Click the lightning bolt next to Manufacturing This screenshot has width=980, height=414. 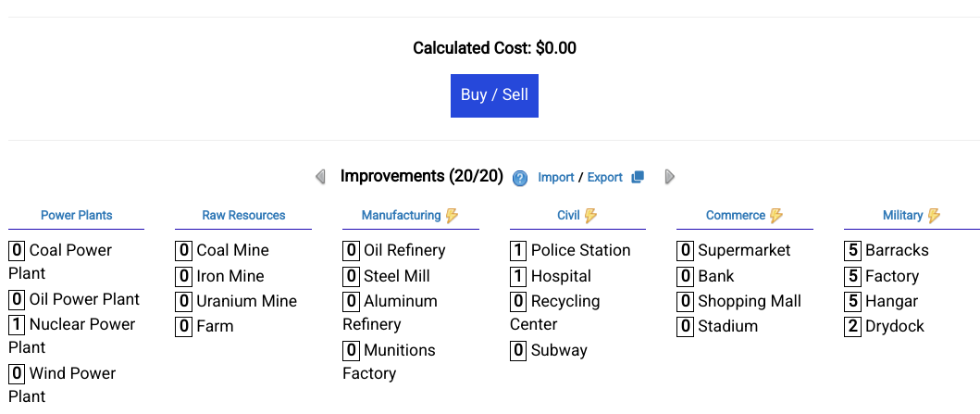point(452,216)
